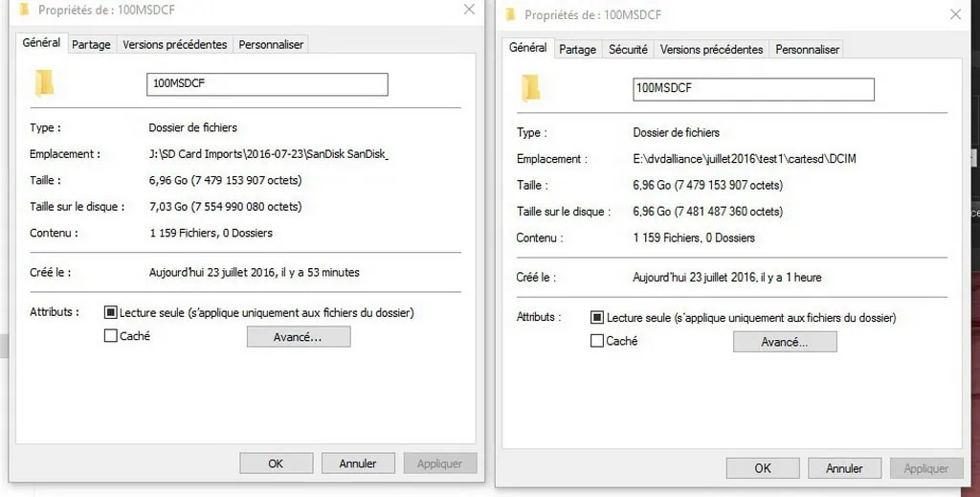Click title bar folder icon of right window

(510, 14)
